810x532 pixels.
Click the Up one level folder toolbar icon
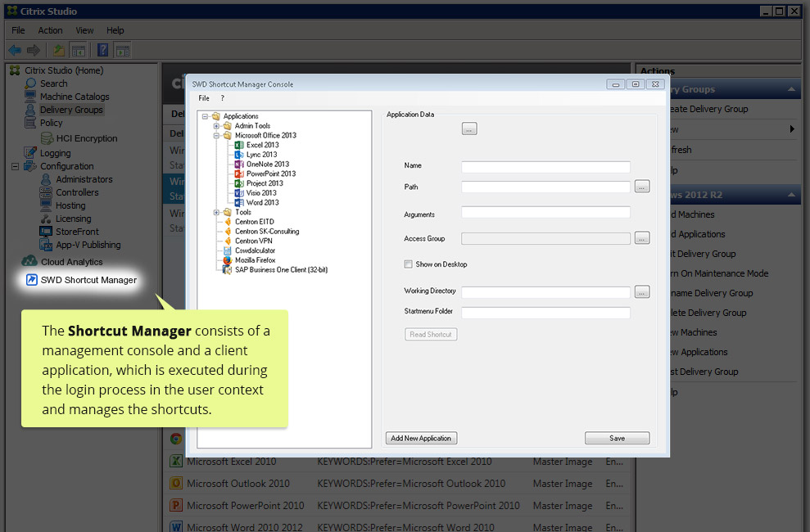pos(59,50)
